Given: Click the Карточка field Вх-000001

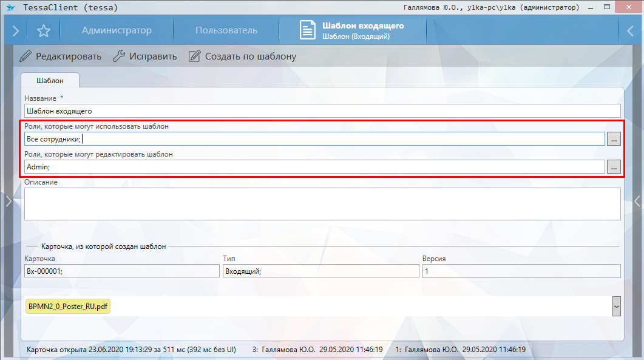Looking at the screenshot, I should coord(122,271).
